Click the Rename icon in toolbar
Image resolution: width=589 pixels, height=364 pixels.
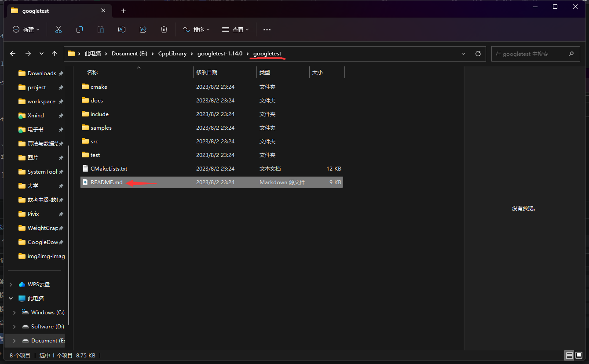(x=122, y=29)
